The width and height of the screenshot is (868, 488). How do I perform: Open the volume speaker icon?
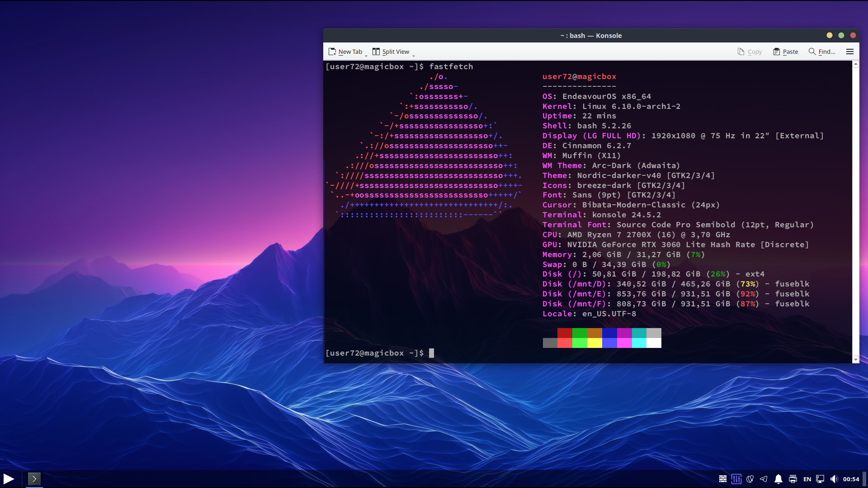834,479
